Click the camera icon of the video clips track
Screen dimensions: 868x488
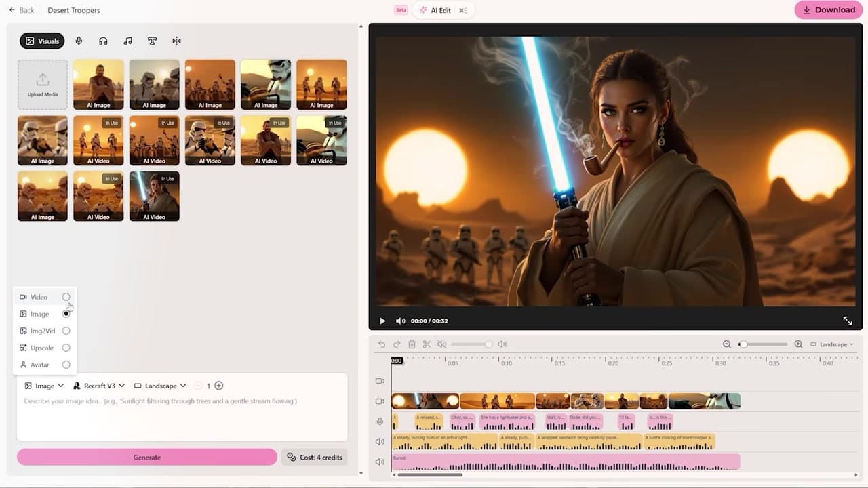[x=380, y=401]
